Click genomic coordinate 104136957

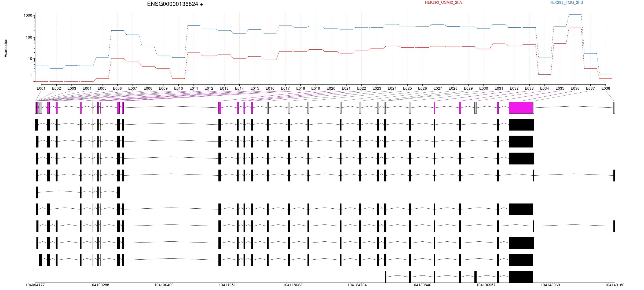[x=486, y=285]
